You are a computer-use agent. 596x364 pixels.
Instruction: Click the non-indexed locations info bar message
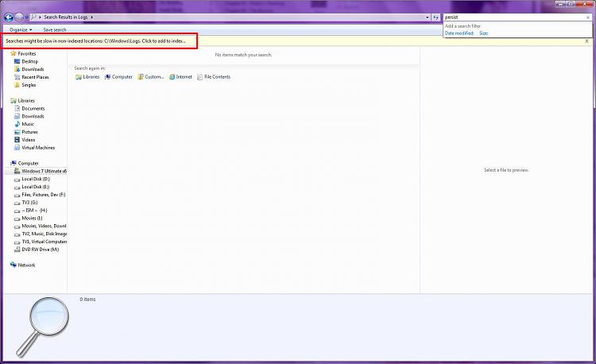(96, 41)
